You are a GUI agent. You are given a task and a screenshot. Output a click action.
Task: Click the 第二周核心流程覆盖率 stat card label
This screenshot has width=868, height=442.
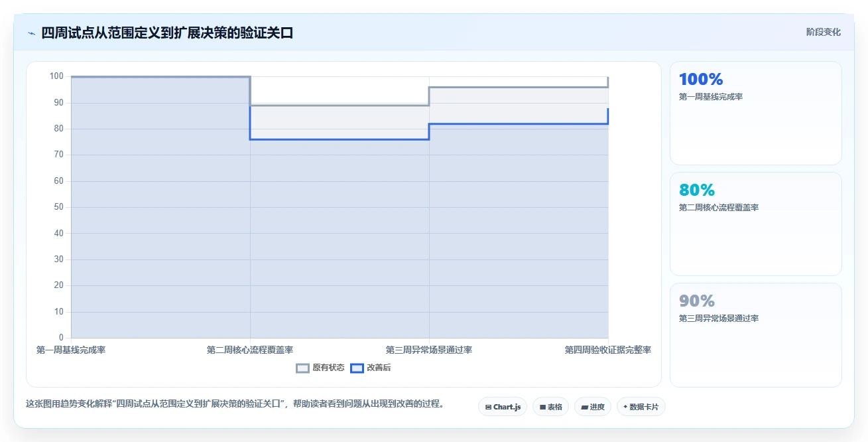pyautogui.click(x=718, y=208)
